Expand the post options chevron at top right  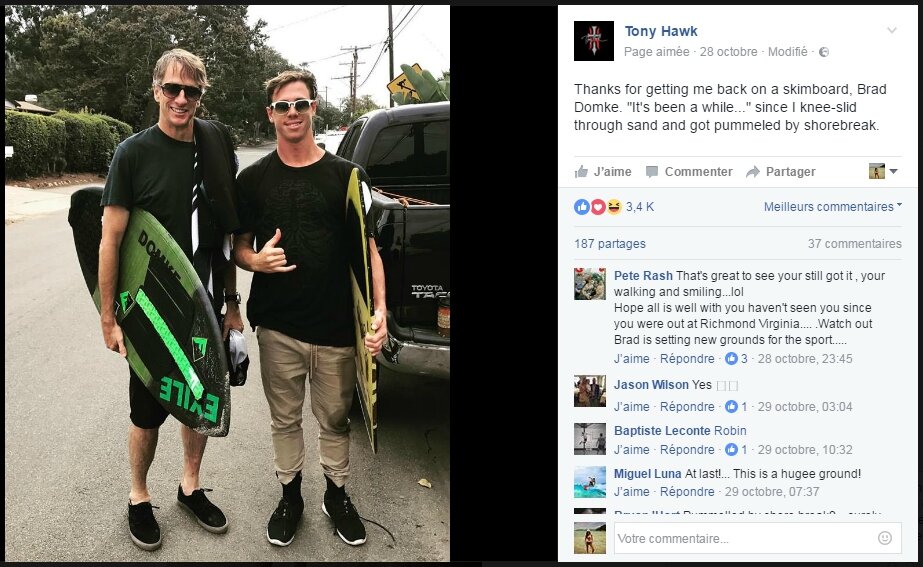tap(892, 31)
